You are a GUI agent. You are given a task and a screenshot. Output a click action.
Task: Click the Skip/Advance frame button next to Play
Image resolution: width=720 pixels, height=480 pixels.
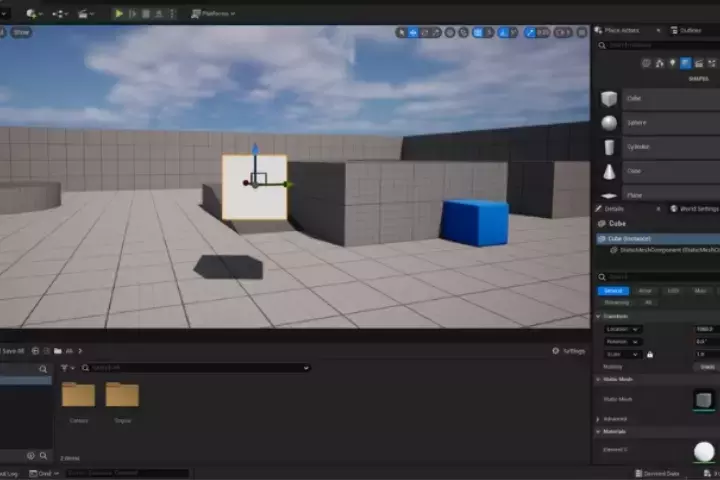(x=133, y=14)
